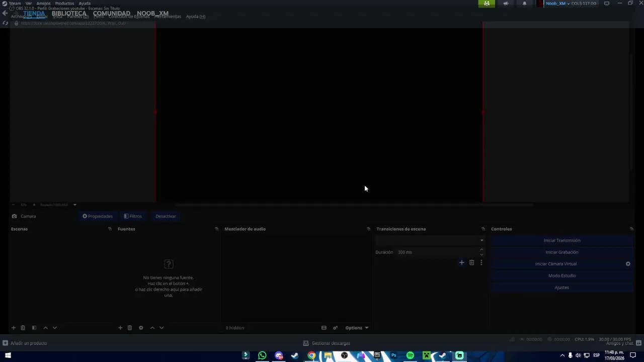Move scene down arrow in Escenas

pos(55,328)
